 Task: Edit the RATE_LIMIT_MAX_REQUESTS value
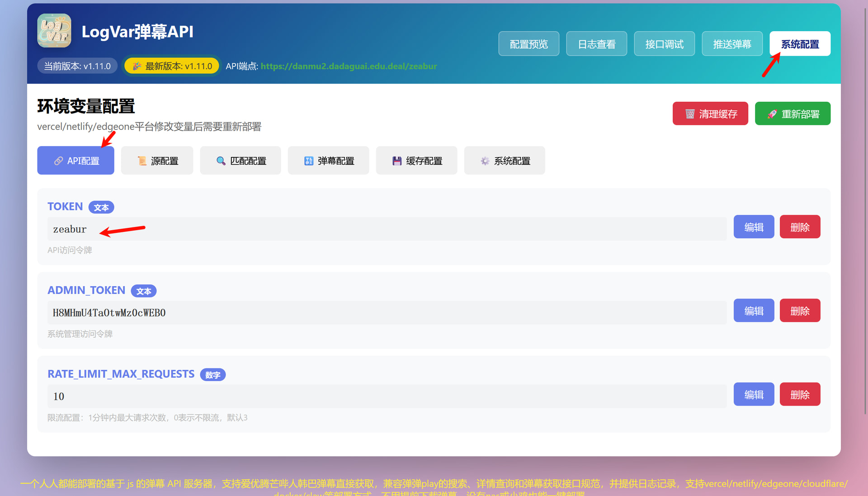(x=754, y=394)
